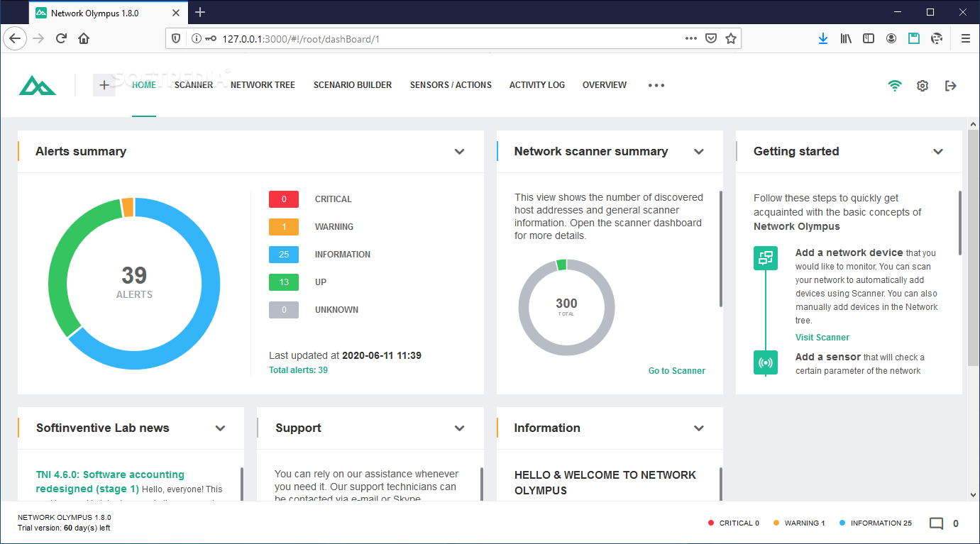Open the Wi-Fi connection status icon

click(x=895, y=85)
